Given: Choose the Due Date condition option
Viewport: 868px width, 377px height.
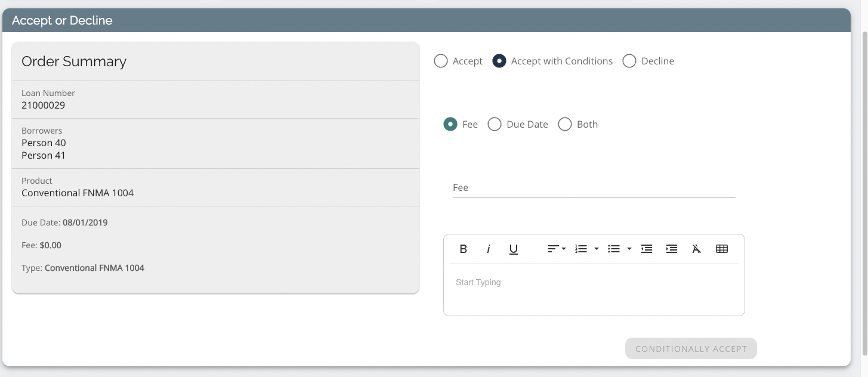Looking at the screenshot, I should (x=495, y=125).
